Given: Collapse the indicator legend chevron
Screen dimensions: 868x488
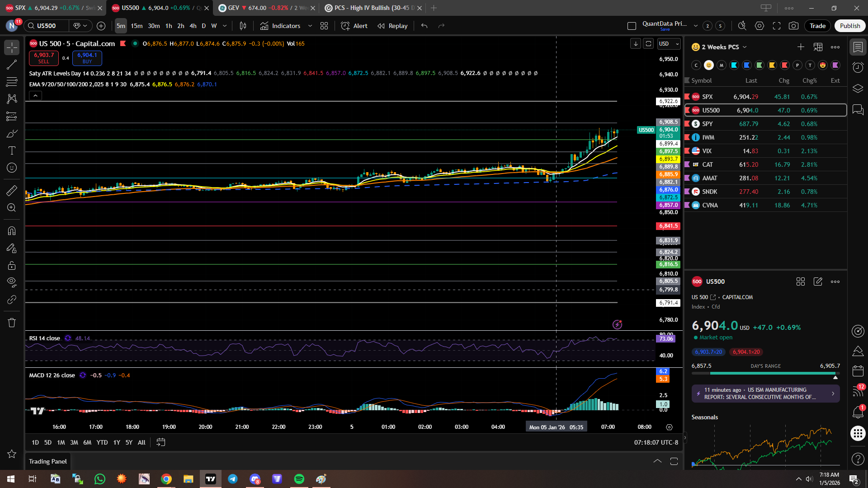Looking at the screenshot, I should coord(35,95).
